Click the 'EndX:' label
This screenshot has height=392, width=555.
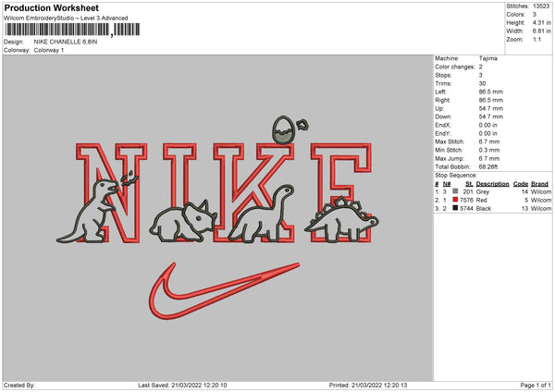click(443, 125)
